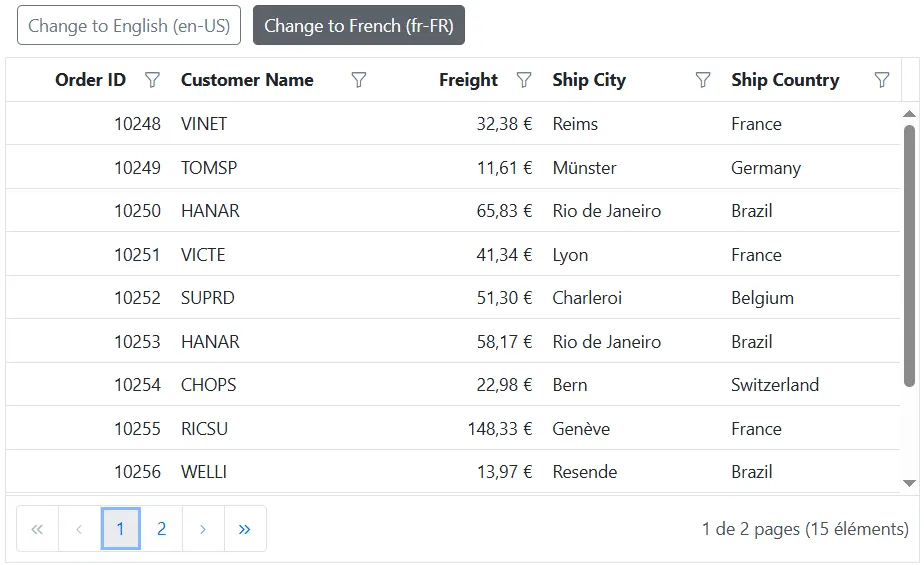Click the scrollbar up arrow
This screenshot has height=565, width=924.
[909, 114]
